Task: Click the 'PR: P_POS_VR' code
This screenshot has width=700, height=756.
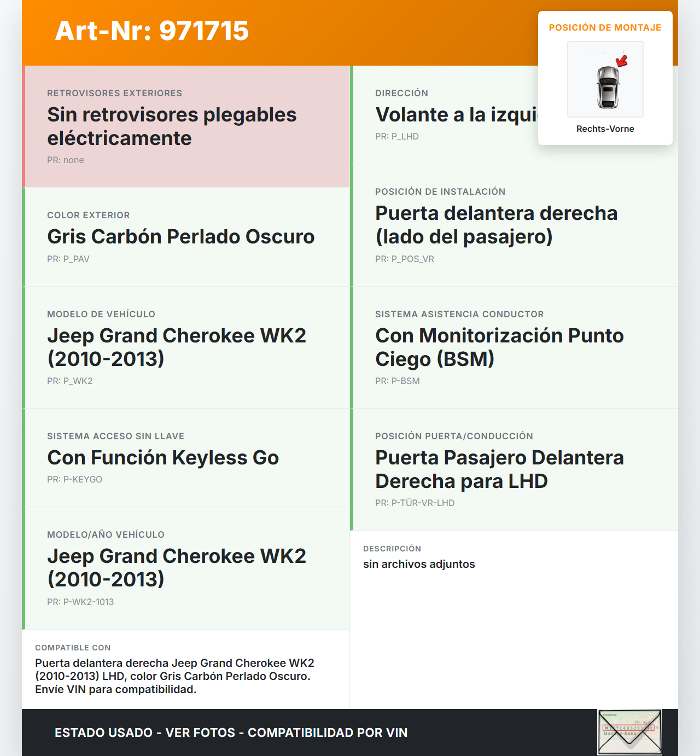Action: coord(405,259)
